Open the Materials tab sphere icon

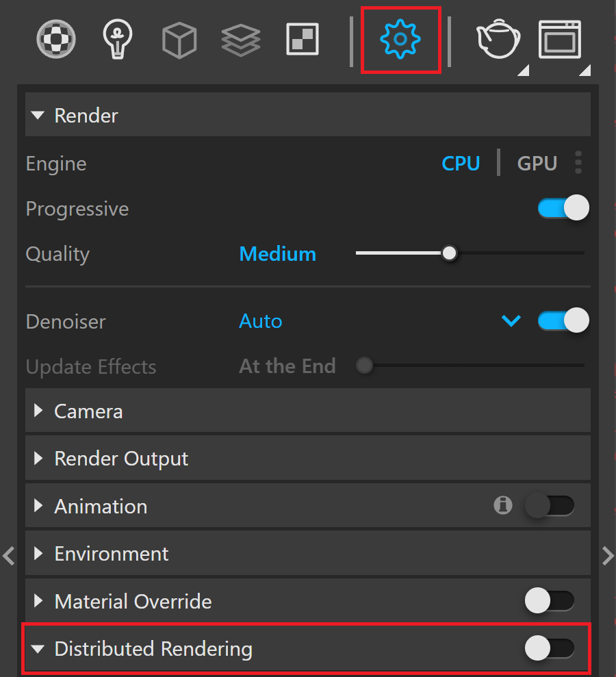pos(56,39)
